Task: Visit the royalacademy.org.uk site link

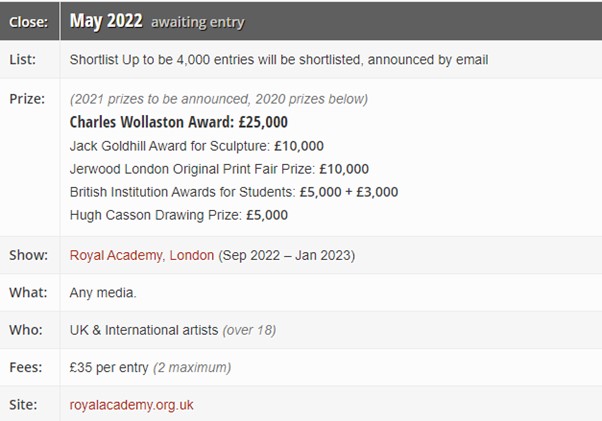Action: [131, 405]
